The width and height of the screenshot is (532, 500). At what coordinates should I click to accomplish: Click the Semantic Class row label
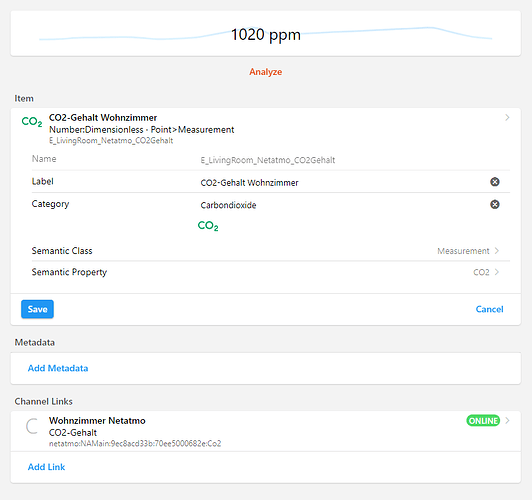coord(62,251)
